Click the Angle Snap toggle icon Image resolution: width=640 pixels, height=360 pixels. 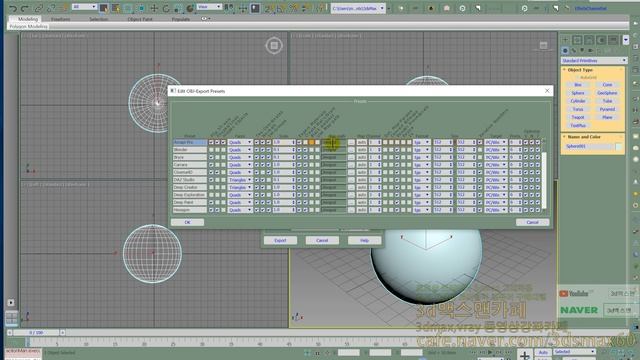[281, 8]
